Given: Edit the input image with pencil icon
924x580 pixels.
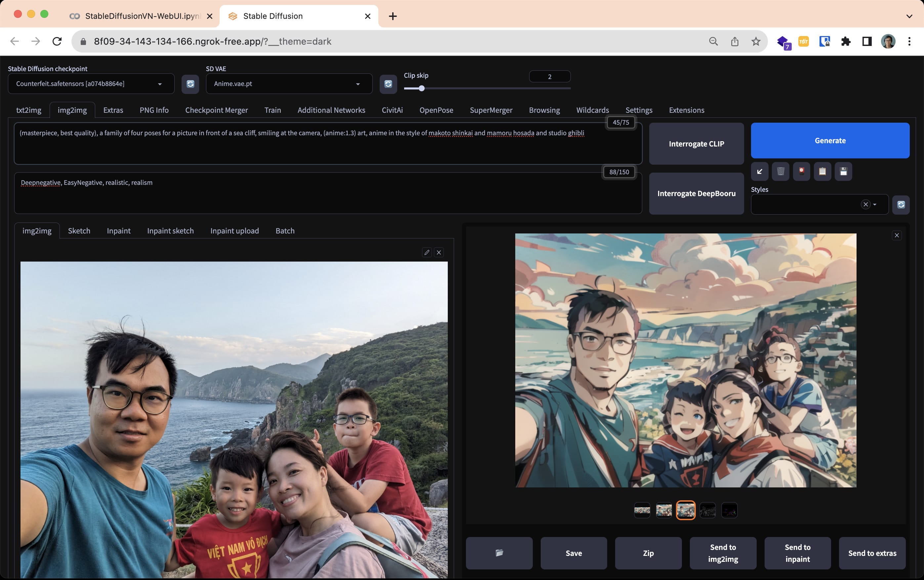Looking at the screenshot, I should coord(427,252).
